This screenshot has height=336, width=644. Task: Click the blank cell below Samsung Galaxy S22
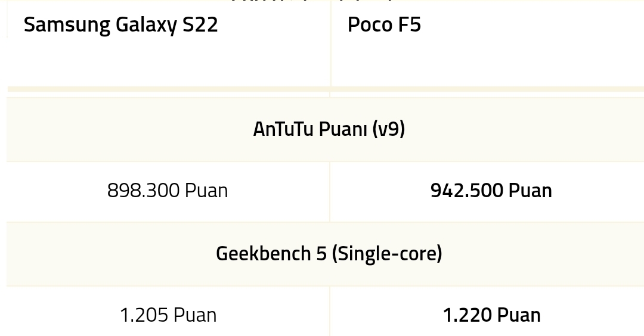click(168, 61)
